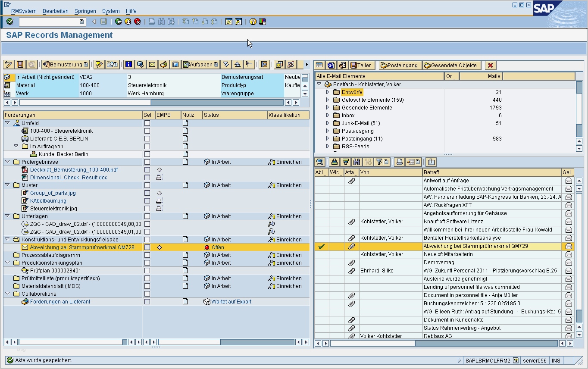This screenshot has width=588, height=369.
Task: Click the blue information icon in toolbar
Action: pyautogui.click(x=128, y=65)
